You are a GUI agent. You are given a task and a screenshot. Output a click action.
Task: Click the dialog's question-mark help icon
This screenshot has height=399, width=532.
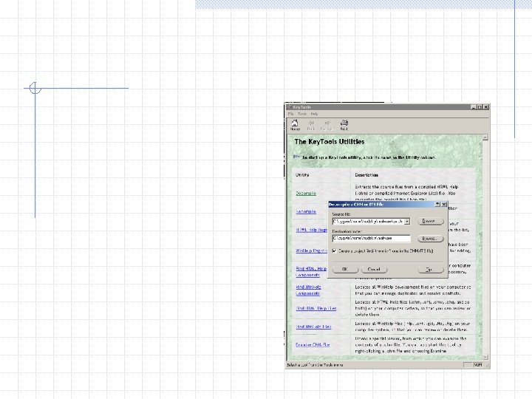click(437, 204)
